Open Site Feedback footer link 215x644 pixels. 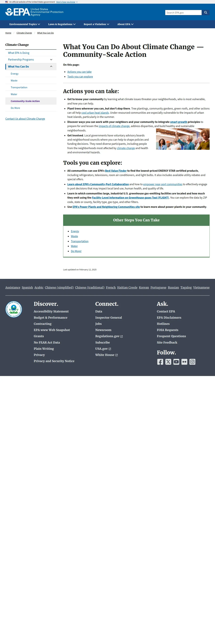point(167,343)
